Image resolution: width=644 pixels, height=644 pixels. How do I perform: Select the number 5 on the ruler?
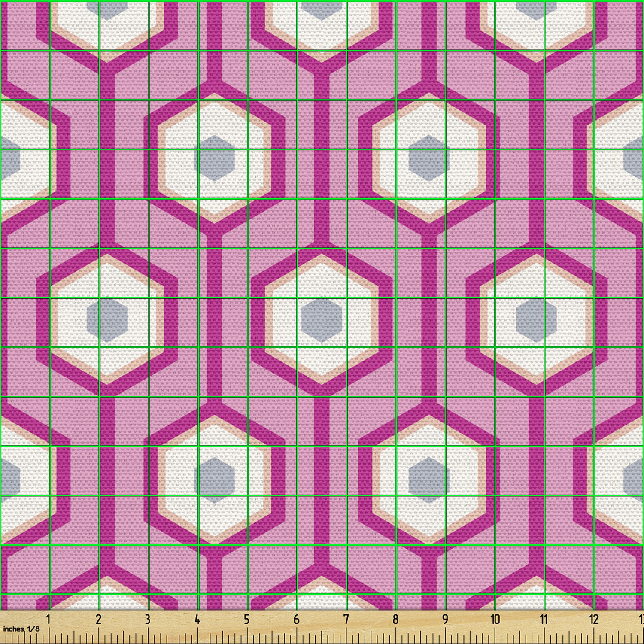tap(247, 619)
